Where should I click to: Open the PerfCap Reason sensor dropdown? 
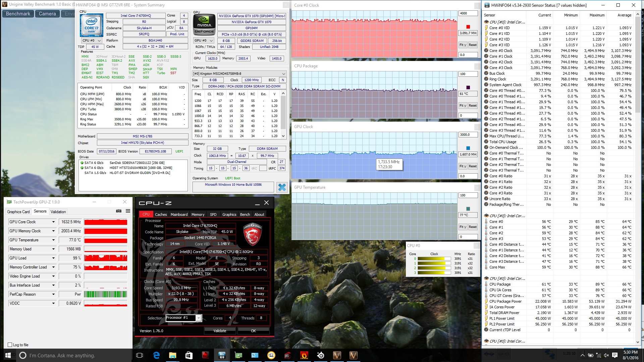(53, 294)
